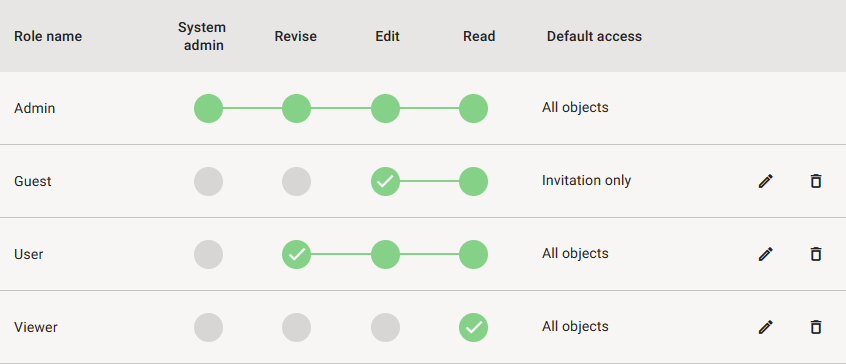The image size is (846, 364).
Task: Select checked Edit permission for Guest
Action: pos(385,181)
